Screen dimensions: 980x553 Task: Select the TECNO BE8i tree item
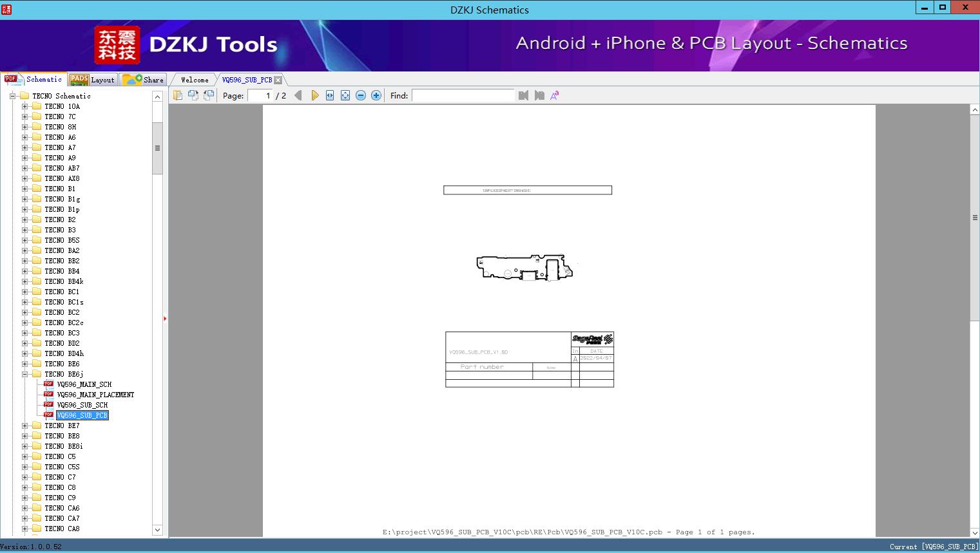(x=64, y=446)
